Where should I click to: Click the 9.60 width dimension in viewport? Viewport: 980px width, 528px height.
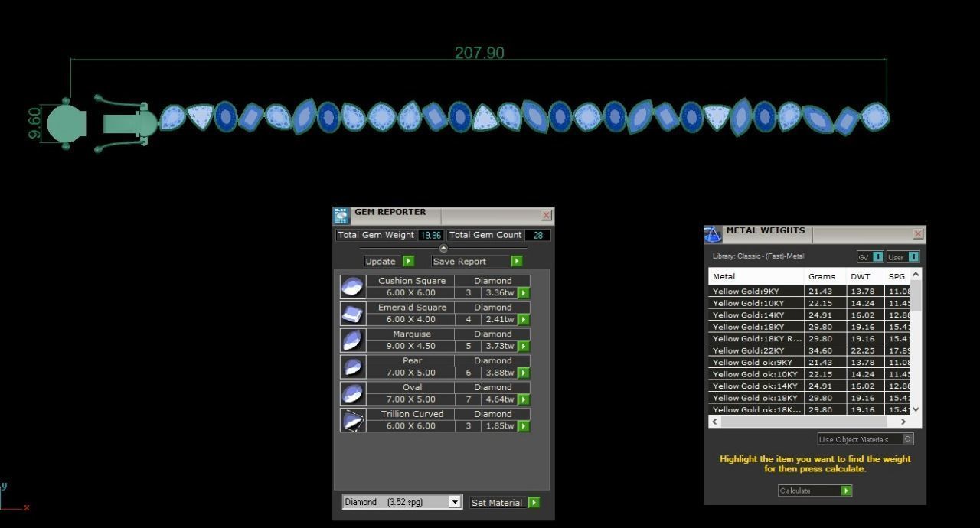[x=34, y=123]
